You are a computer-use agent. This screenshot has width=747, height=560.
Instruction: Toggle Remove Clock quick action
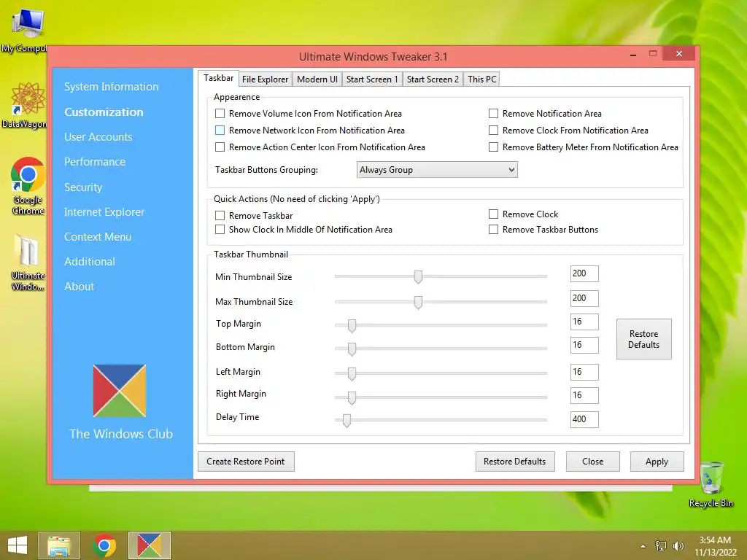494,214
